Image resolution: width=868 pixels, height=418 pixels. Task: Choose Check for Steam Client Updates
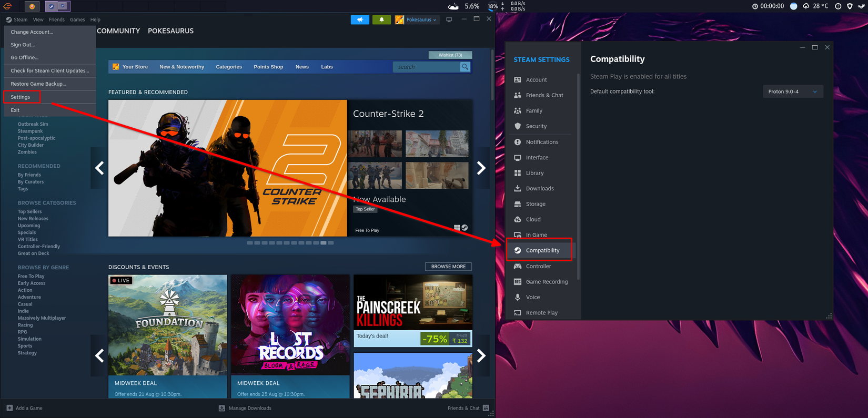[49, 70]
